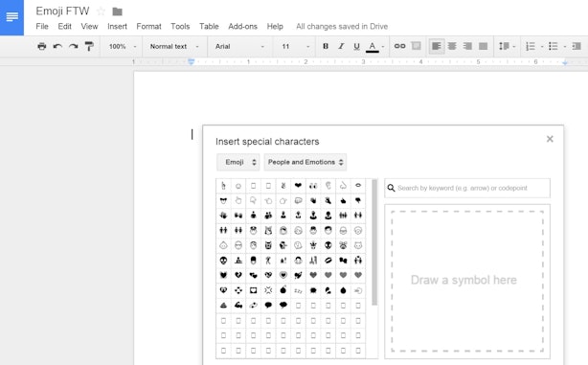Click All changes saved in Drive
This screenshot has width=588, height=365.
(x=342, y=26)
